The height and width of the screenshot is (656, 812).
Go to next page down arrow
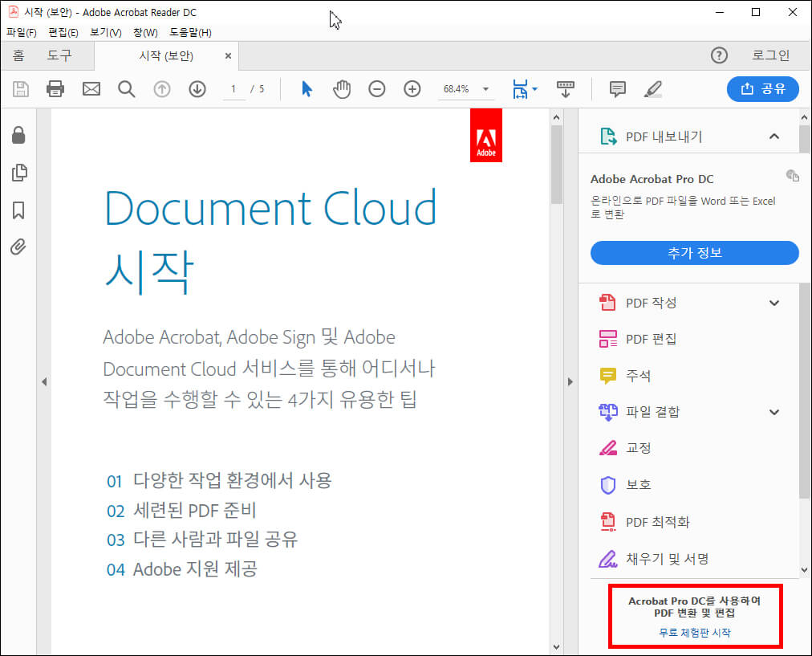click(197, 89)
